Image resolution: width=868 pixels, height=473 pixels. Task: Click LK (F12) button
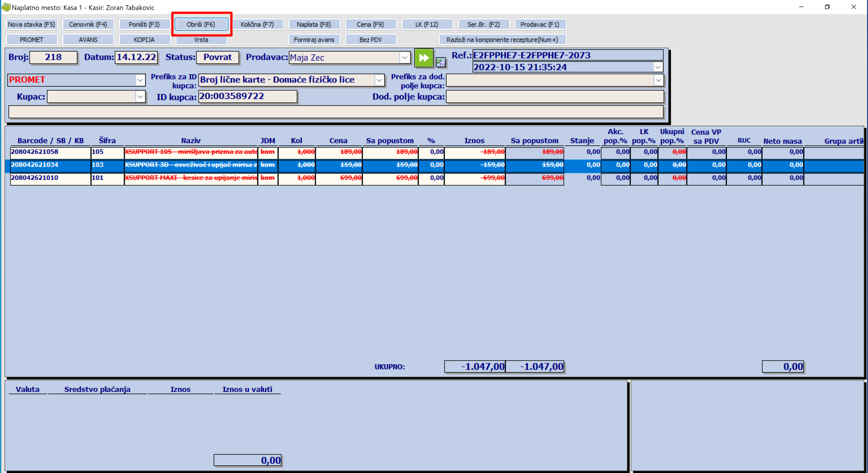coord(427,24)
